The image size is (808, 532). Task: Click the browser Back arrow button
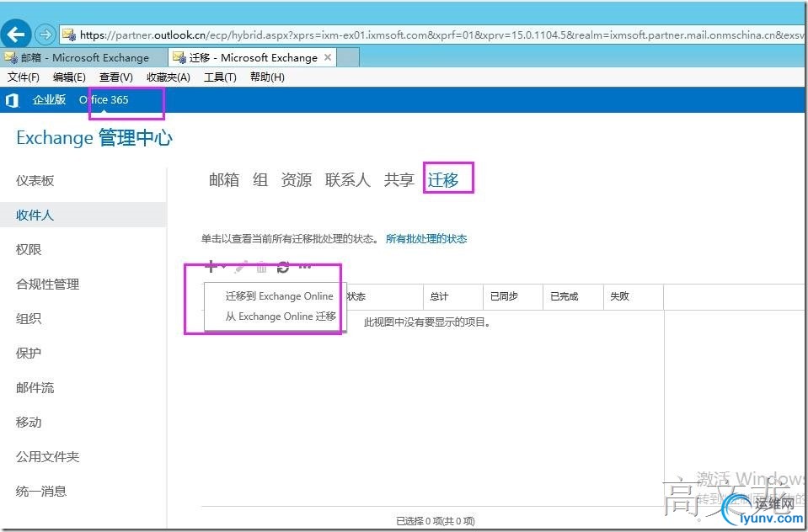[x=15, y=34]
